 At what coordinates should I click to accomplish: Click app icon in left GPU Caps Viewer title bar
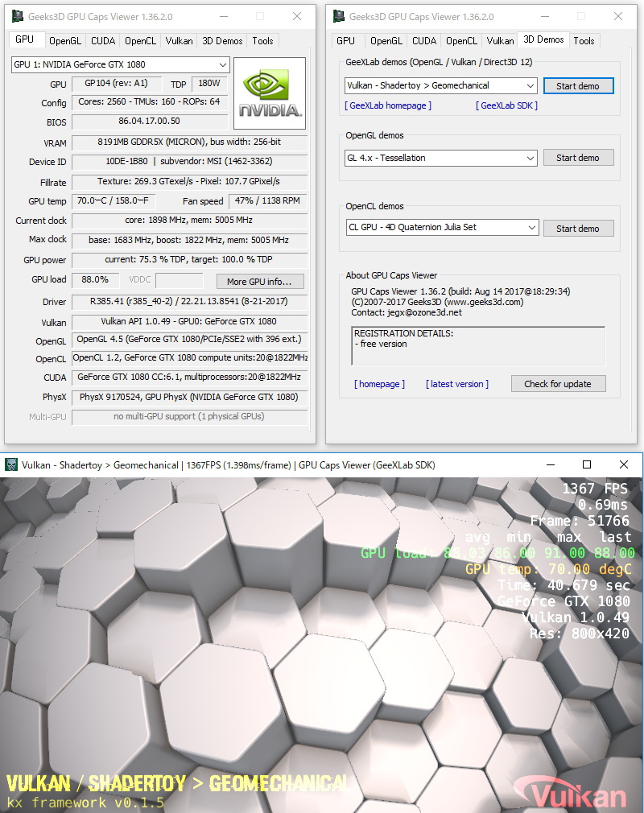point(18,16)
